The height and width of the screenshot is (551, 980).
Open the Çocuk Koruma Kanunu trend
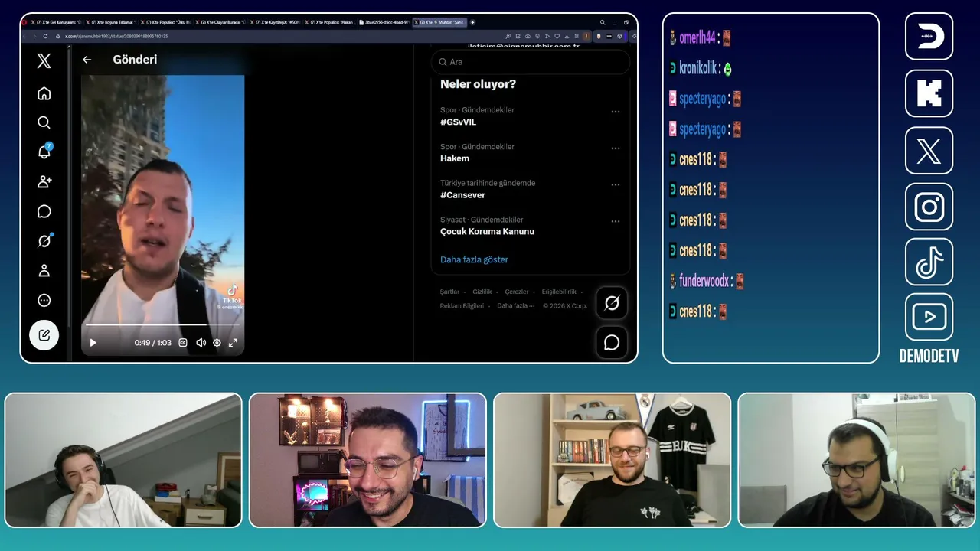[487, 231]
